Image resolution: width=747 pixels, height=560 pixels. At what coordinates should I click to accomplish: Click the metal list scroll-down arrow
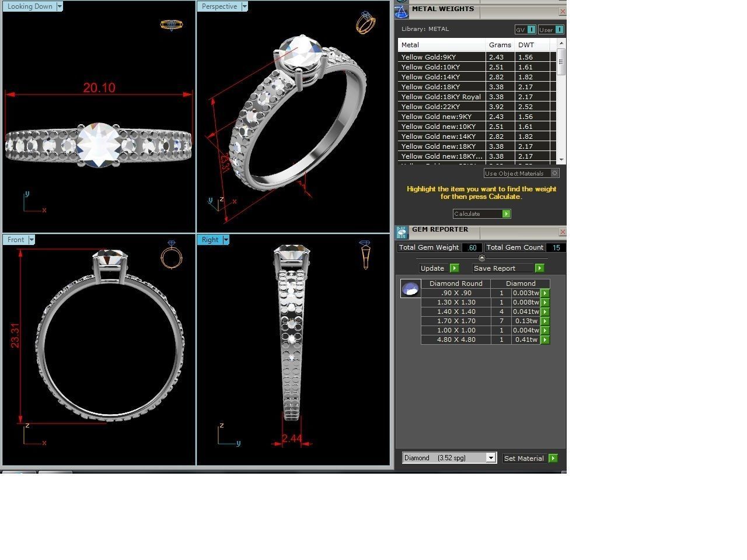561,160
